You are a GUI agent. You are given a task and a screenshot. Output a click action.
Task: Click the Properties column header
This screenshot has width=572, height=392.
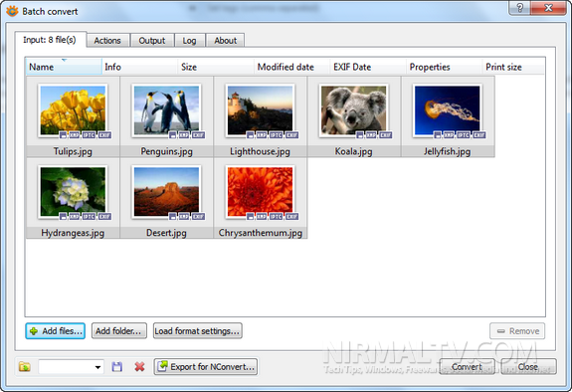[x=445, y=67]
